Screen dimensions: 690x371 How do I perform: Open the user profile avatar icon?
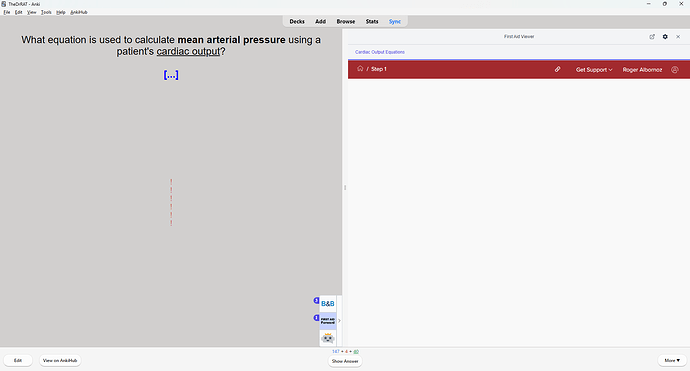pos(675,70)
